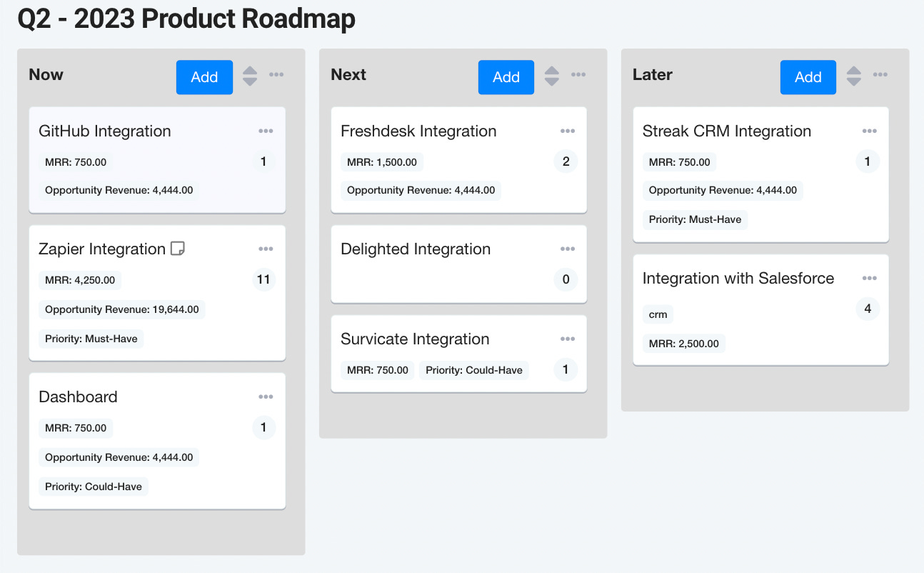Open the Freshdesk Integration card title
The image size is (924, 573).
pos(418,131)
